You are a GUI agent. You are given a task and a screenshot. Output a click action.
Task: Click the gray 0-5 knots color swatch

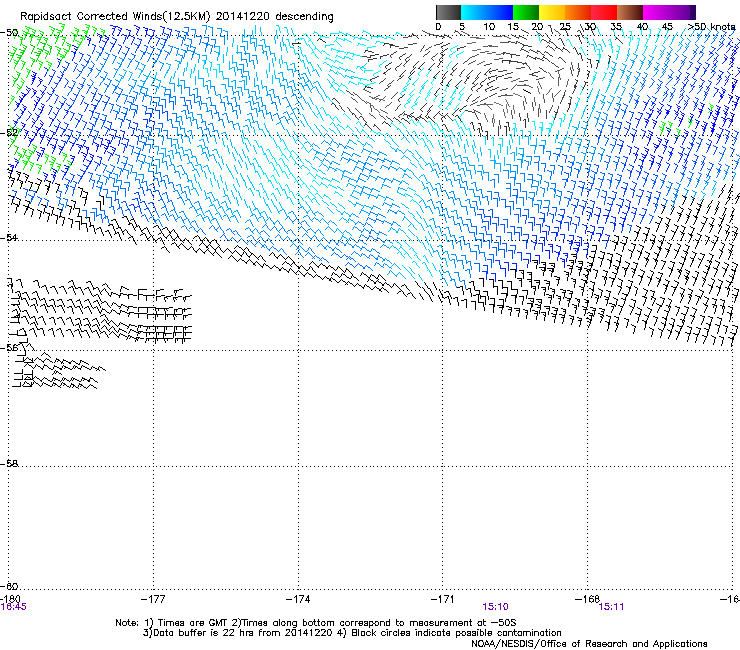point(448,12)
